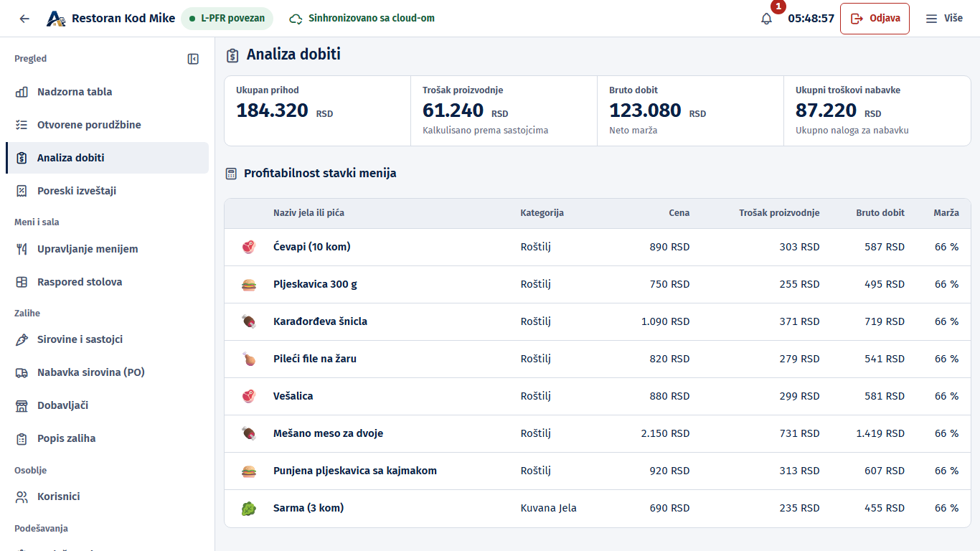Click the Karađorđeva šnicla meat icon
Image resolution: width=980 pixels, height=551 pixels.
pos(248,321)
